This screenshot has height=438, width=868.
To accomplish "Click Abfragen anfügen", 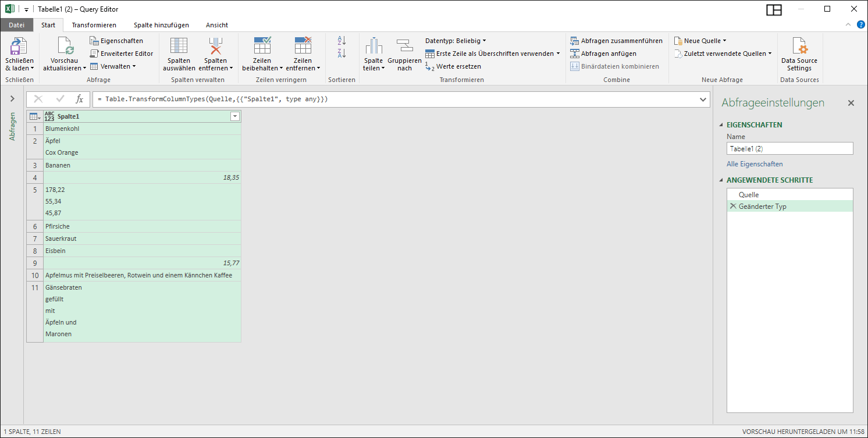I will (x=603, y=54).
